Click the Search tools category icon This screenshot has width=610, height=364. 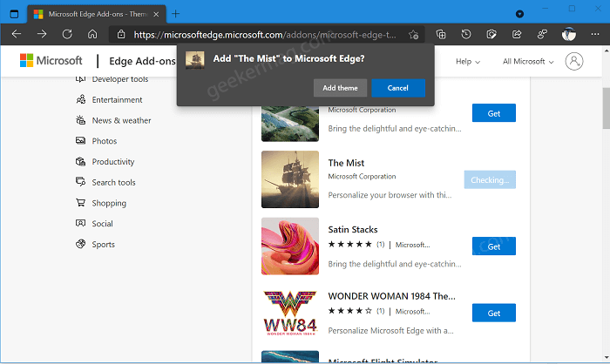[80, 182]
